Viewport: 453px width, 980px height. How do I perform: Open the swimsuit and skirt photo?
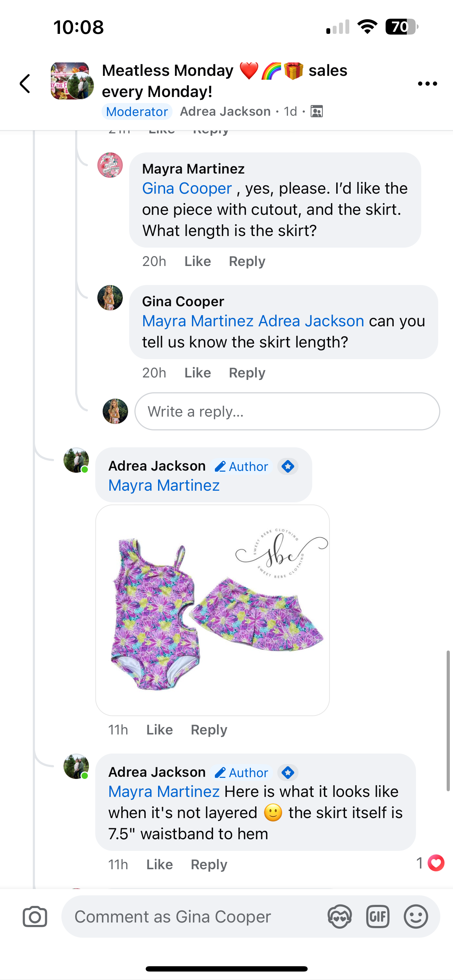212,610
